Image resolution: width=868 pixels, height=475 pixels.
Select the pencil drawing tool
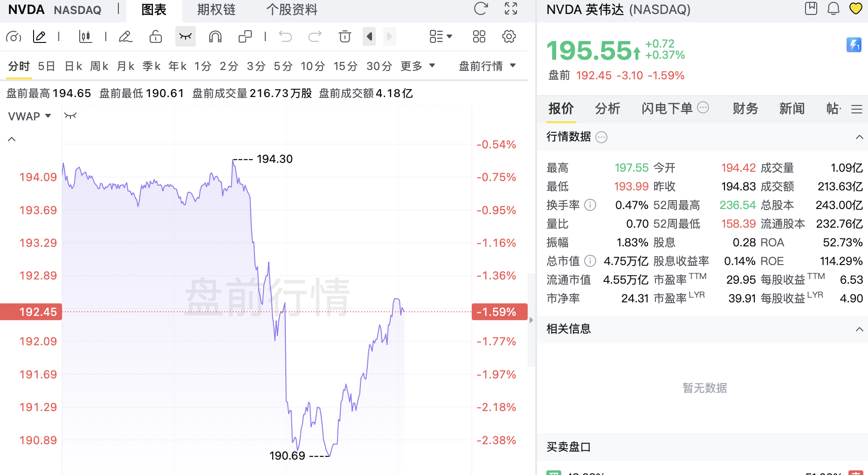coord(125,36)
